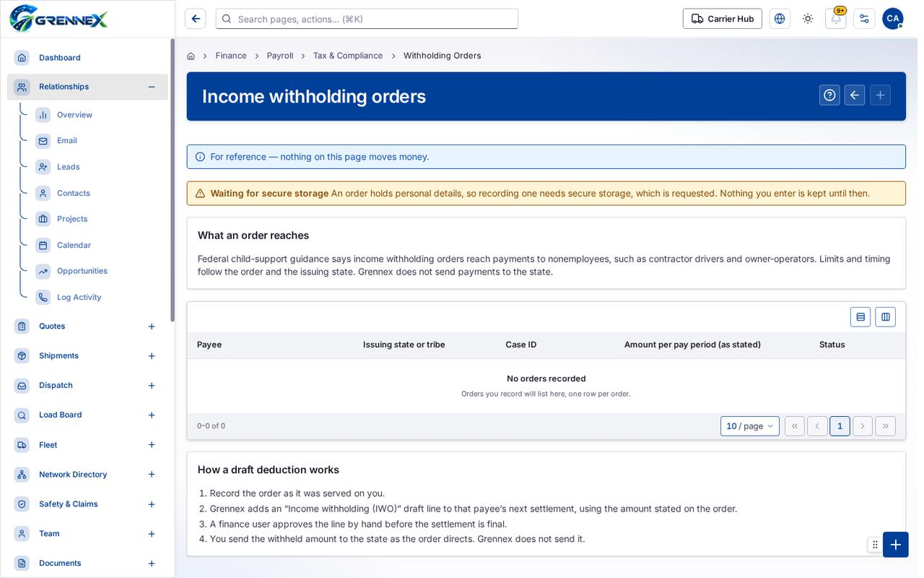Click the back arrow in page header
Image resolution: width=924 pixels, height=578 pixels.
click(x=855, y=95)
